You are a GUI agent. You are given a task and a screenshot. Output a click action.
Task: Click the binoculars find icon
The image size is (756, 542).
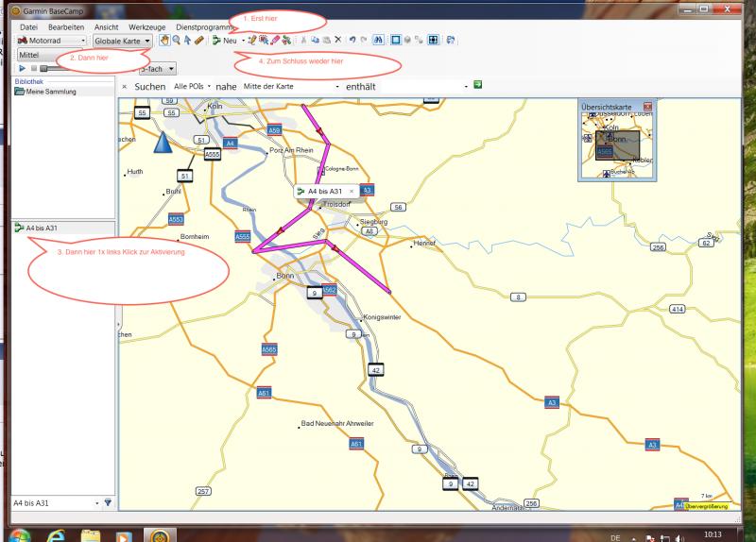point(379,42)
